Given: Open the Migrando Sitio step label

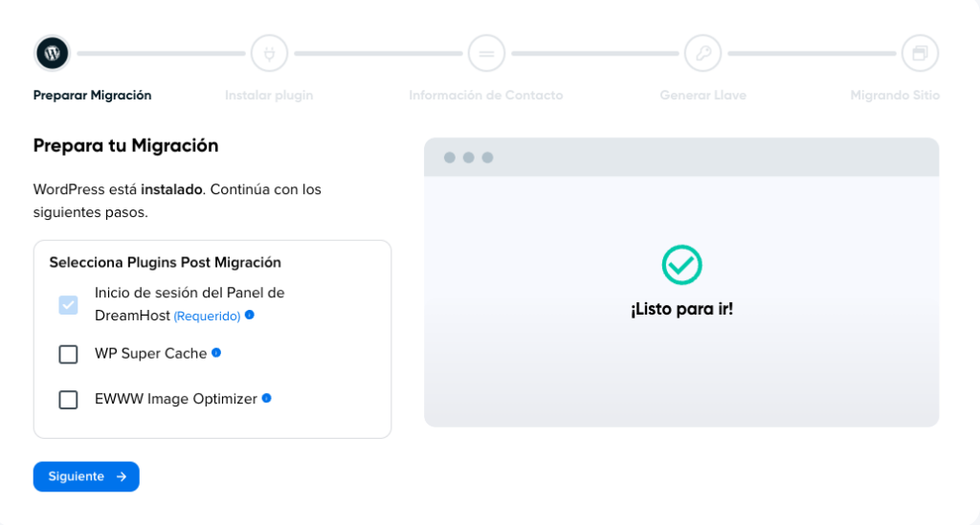Looking at the screenshot, I should [x=895, y=95].
